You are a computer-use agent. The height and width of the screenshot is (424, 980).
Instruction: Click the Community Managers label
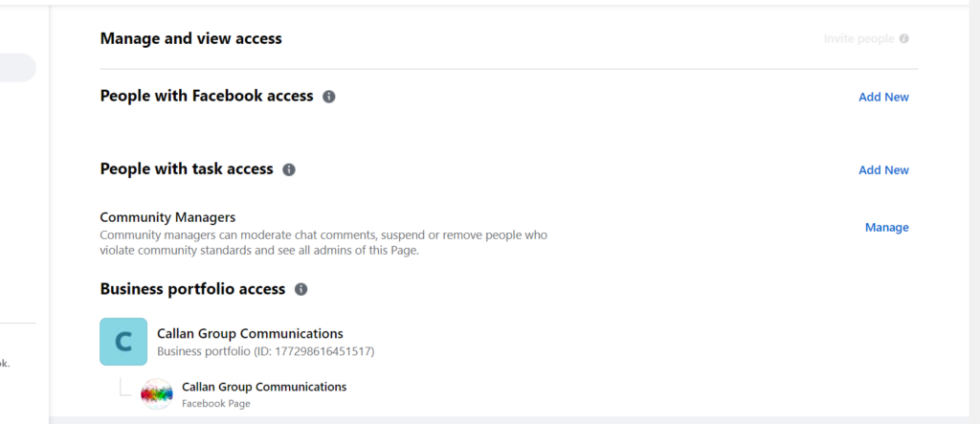coord(167,217)
